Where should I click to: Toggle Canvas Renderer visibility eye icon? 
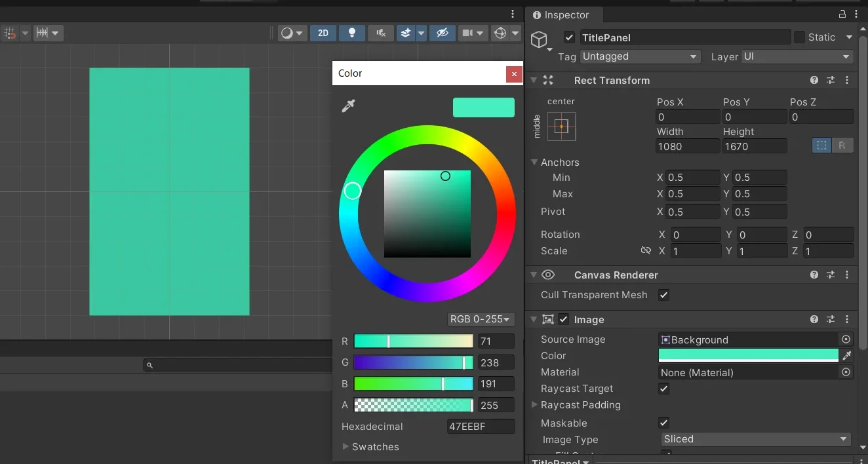click(x=548, y=275)
